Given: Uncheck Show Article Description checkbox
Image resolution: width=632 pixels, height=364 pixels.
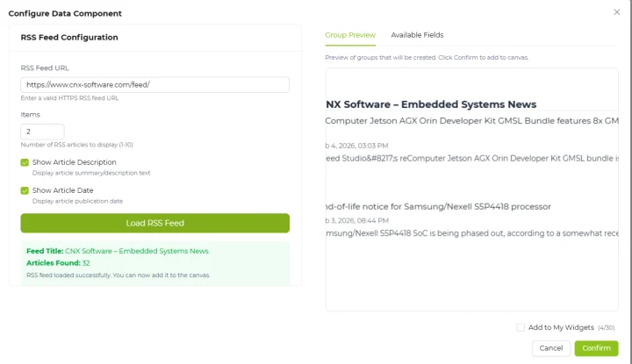Looking at the screenshot, I should coord(25,162).
